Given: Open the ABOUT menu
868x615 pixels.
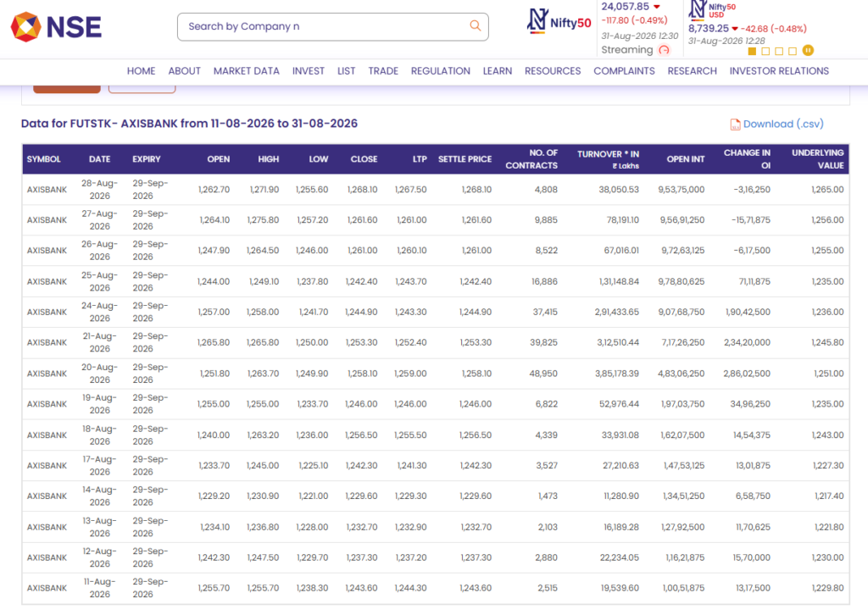Looking at the screenshot, I should pos(184,71).
